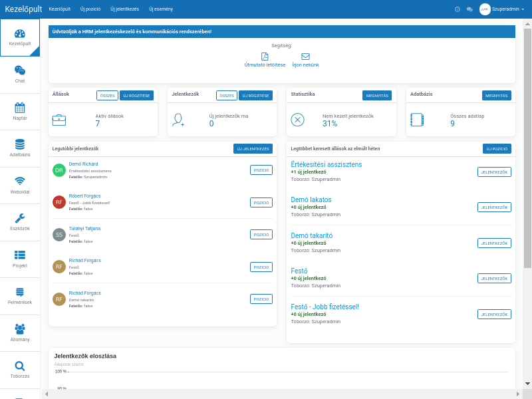Click Pozíció button for Róbert Forgács
This screenshot has height=399, width=532.
tap(261, 203)
